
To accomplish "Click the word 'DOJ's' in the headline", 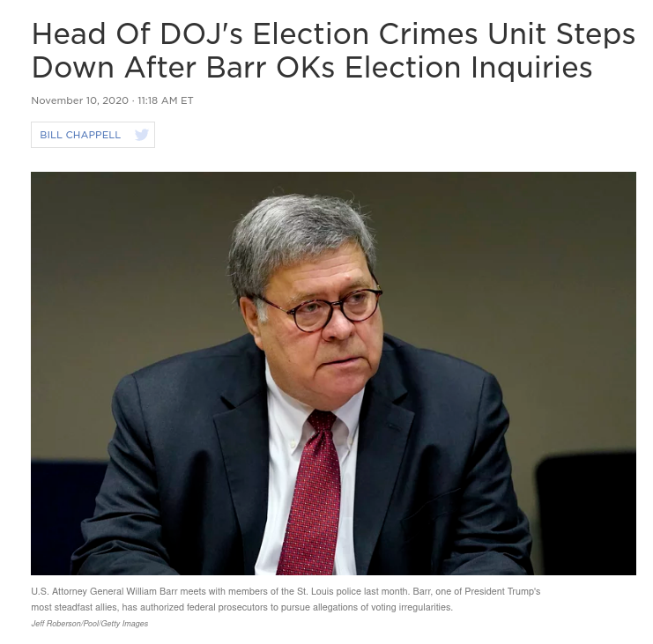I will [x=202, y=34].
